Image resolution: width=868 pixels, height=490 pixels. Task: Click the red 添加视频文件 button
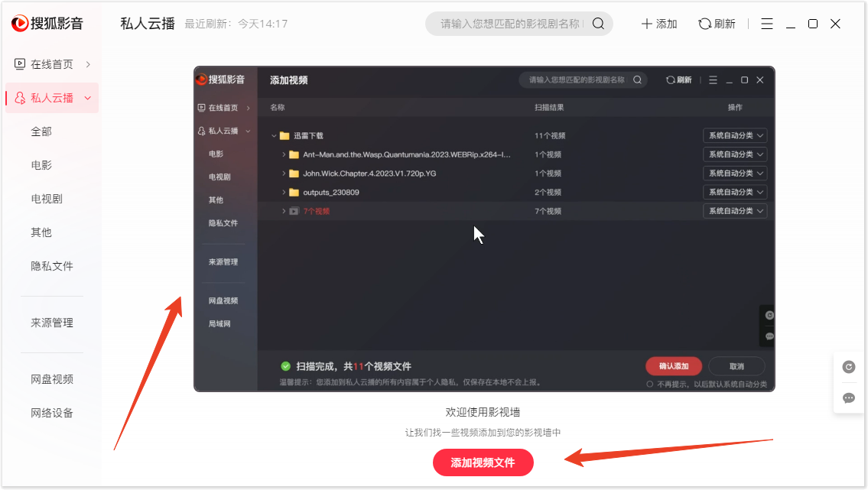tap(483, 462)
